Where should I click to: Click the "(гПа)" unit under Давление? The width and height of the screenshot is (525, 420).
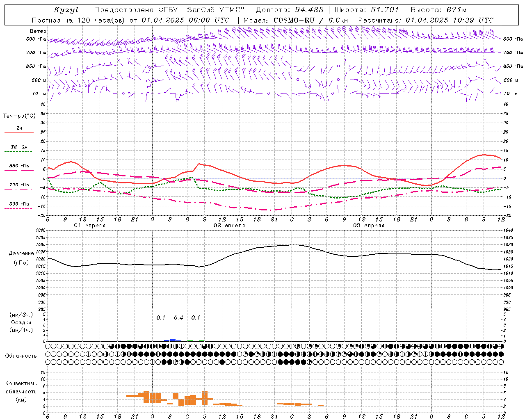(x=21, y=263)
